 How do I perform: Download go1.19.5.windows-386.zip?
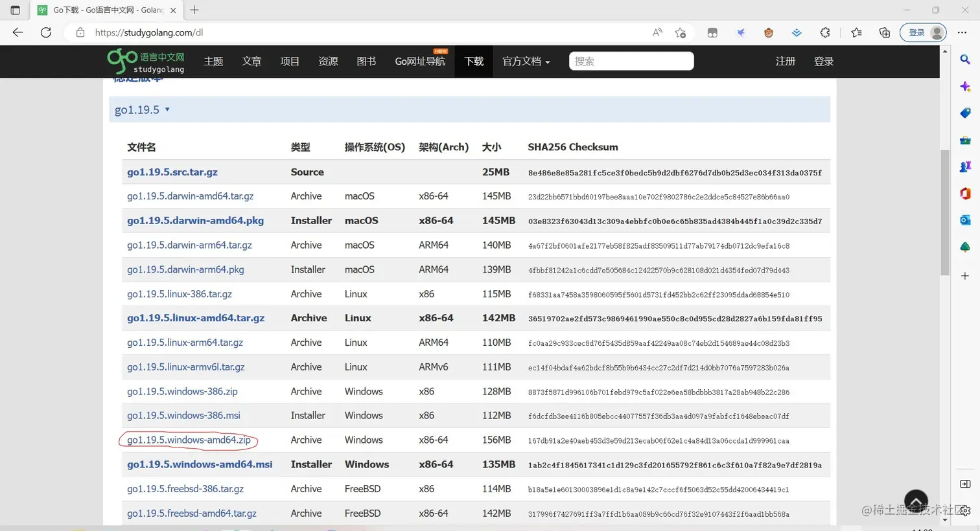click(182, 392)
